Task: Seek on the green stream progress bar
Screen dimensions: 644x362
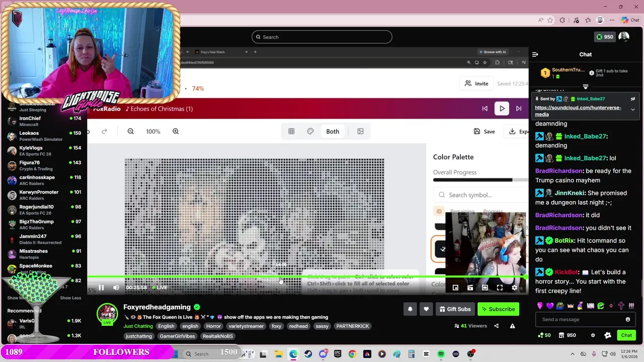Action: 307,277
